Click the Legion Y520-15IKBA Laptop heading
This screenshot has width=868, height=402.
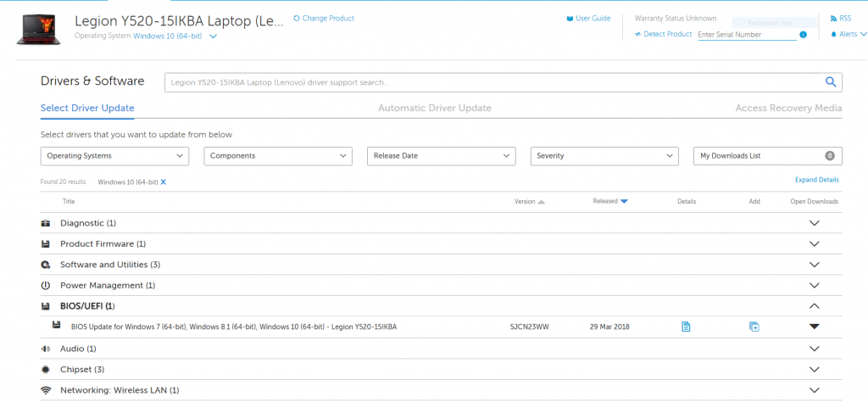pyautogui.click(x=179, y=21)
